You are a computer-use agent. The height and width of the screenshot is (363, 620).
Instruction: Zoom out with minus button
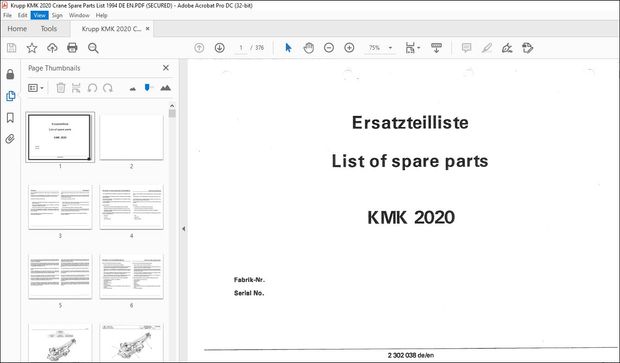(329, 48)
